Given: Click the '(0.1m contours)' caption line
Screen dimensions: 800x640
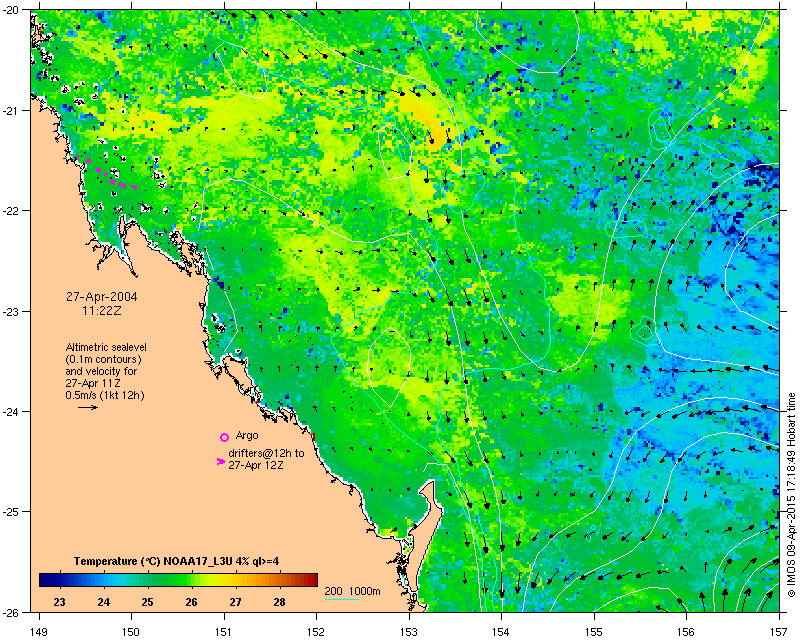Looking at the screenshot, I should point(104,359).
